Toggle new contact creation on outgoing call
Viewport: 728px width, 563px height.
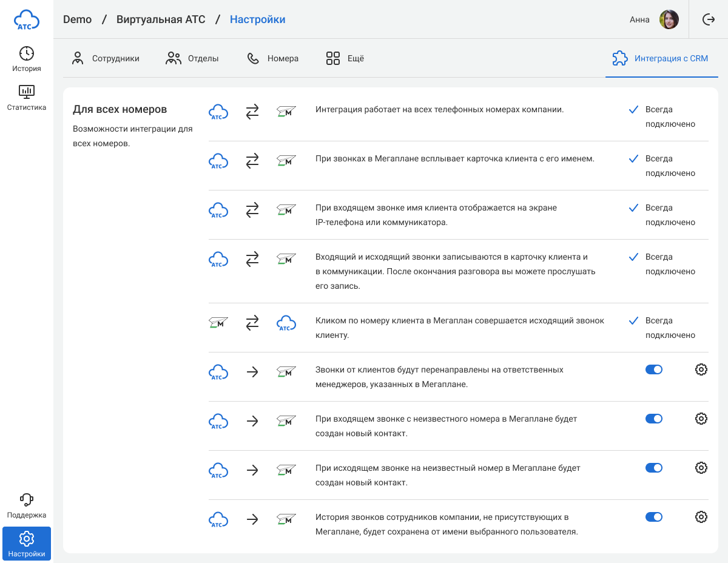pos(653,468)
